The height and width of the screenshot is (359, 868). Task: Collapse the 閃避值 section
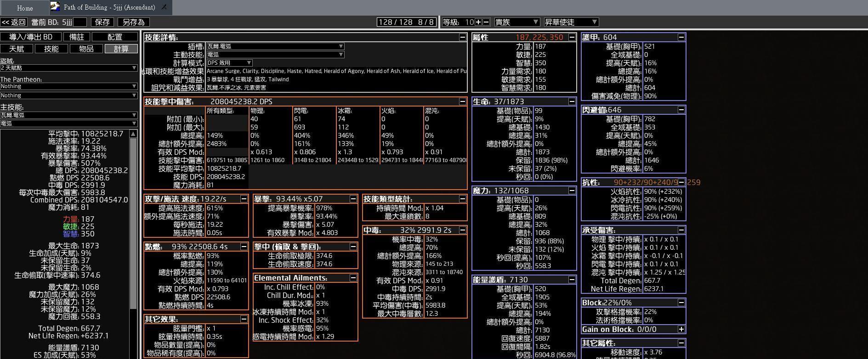pyautogui.click(x=681, y=110)
